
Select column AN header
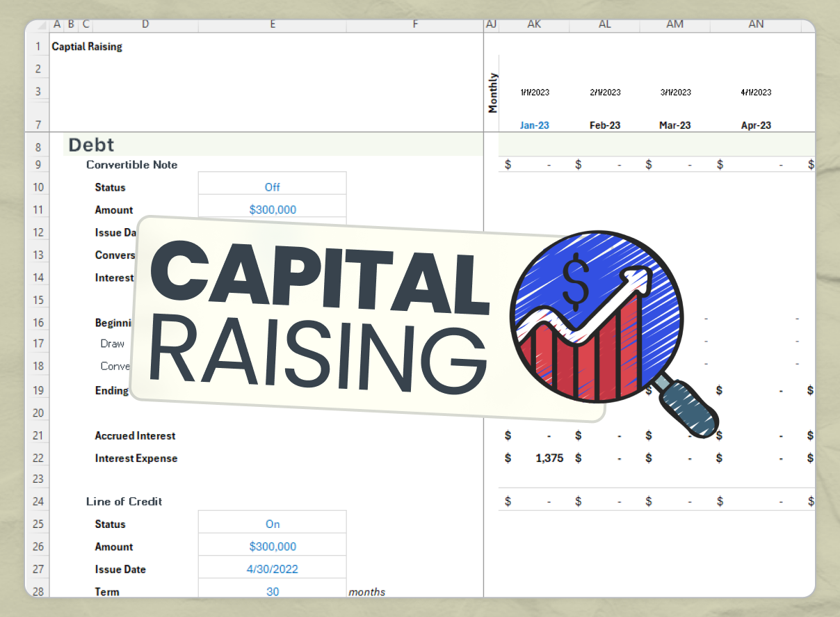pos(756,24)
